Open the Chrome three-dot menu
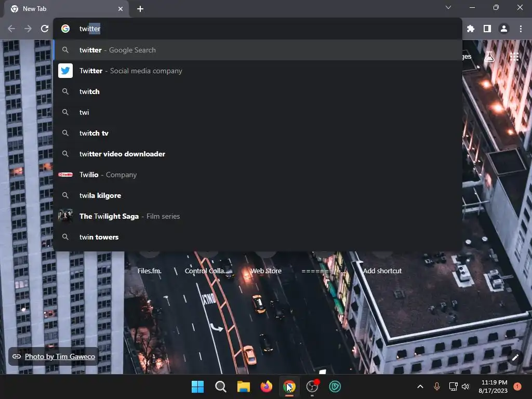Image resolution: width=532 pixels, height=399 pixels. pos(521,29)
